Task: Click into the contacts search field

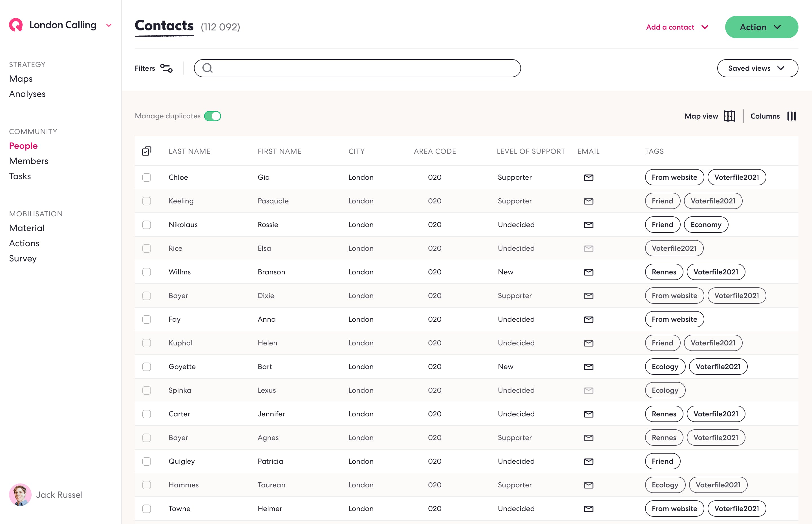Action: coord(364,68)
